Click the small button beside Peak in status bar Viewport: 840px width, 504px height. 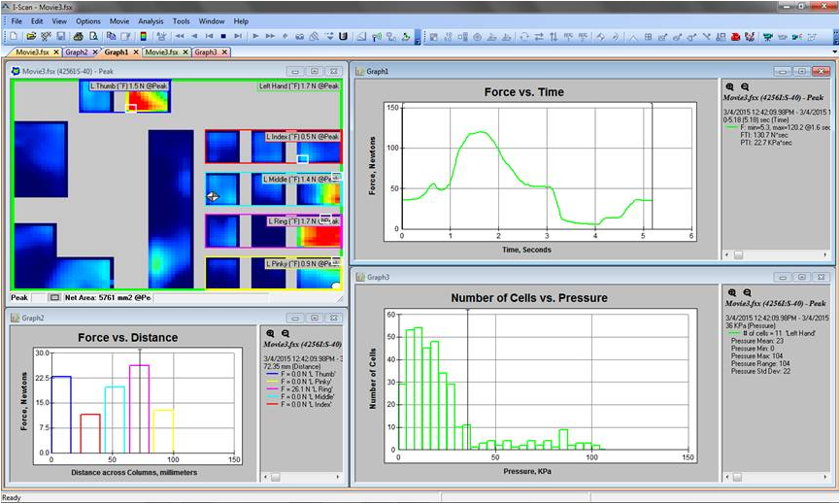[x=54, y=297]
